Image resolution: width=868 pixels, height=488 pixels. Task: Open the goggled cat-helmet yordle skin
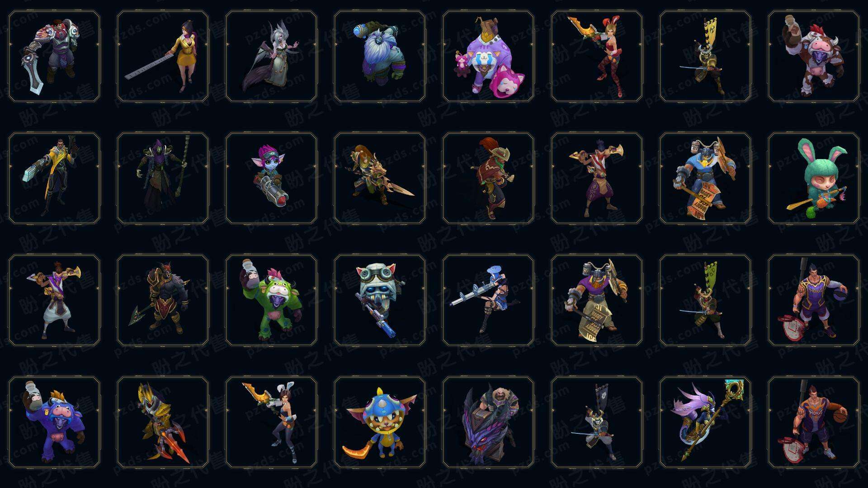pyautogui.click(x=379, y=300)
